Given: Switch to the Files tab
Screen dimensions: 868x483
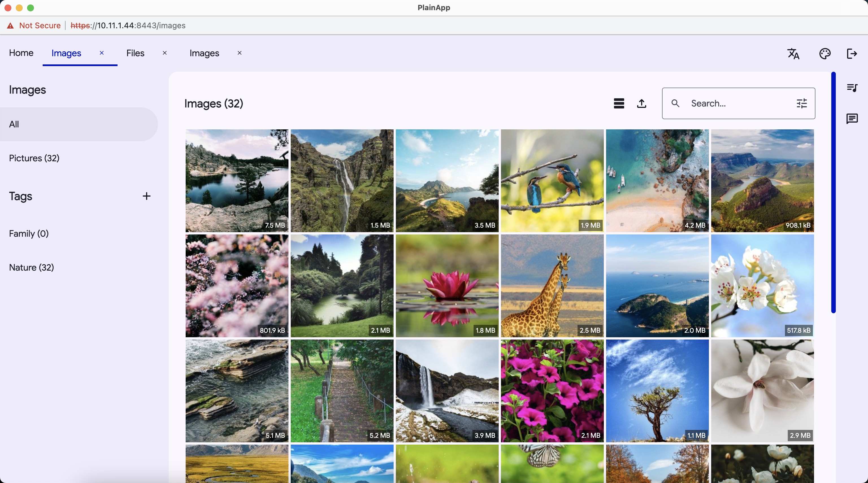Looking at the screenshot, I should (135, 53).
